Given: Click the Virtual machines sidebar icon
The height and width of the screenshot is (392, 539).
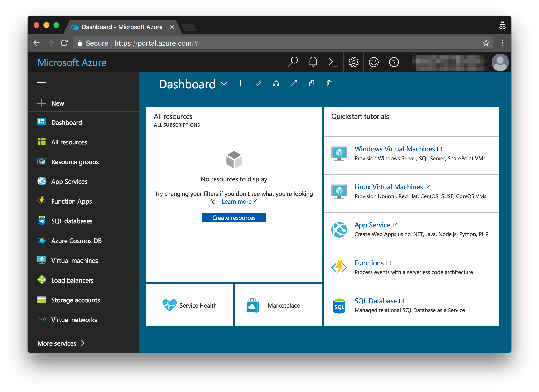Looking at the screenshot, I should tap(42, 260).
